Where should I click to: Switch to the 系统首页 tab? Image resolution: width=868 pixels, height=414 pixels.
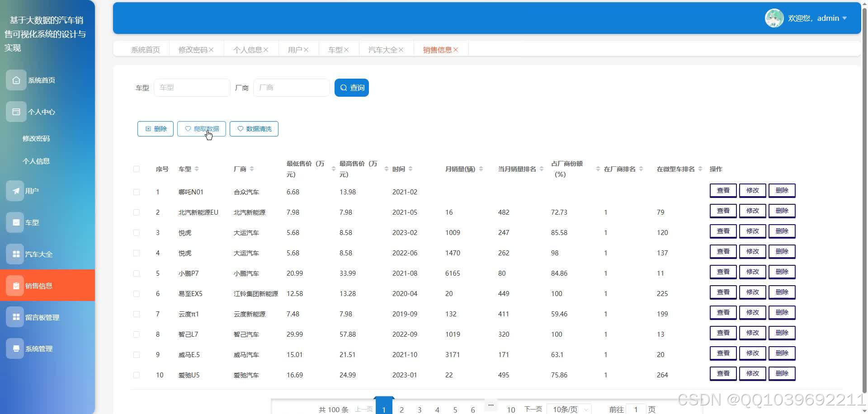[x=146, y=50]
